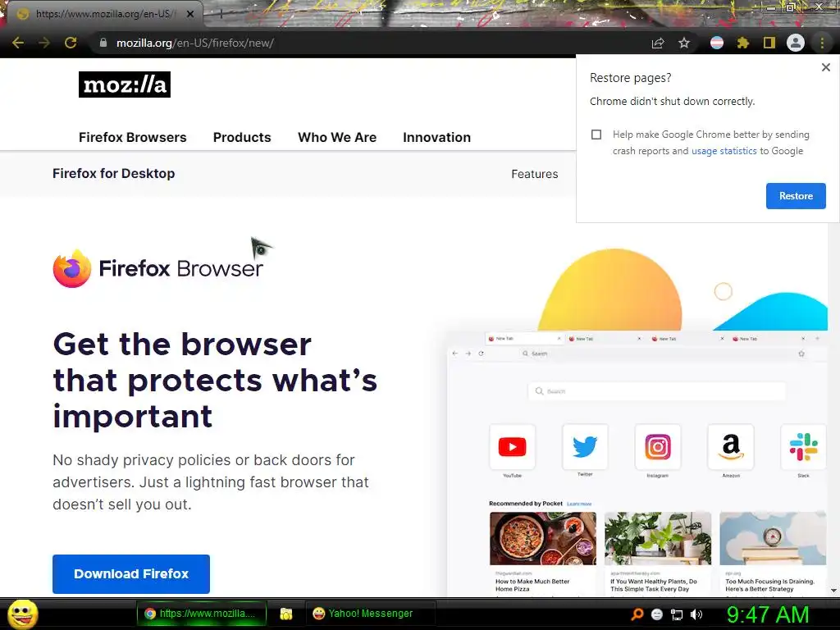This screenshot has height=630, width=840.
Task: Click the browser forward arrow
Action: point(44,43)
